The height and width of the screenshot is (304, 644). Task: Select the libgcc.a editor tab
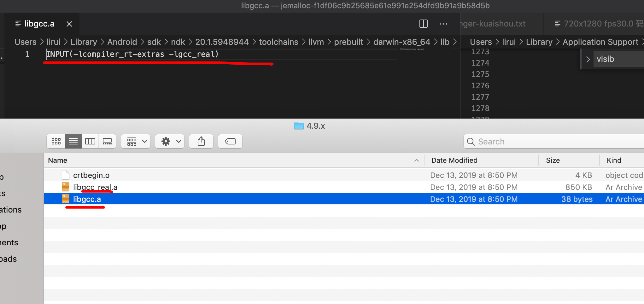pyautogui.click(x=39, y=24)
